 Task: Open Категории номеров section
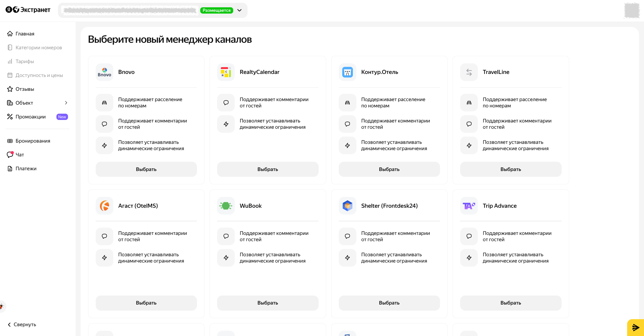coord(35,48)
